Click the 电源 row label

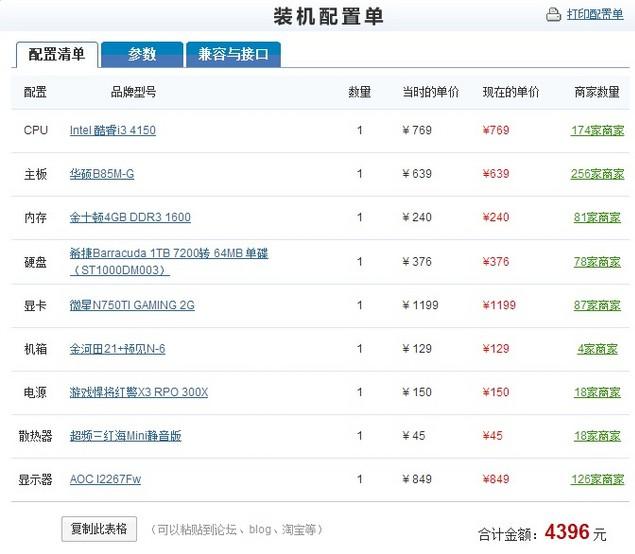(x=36, y=392)
